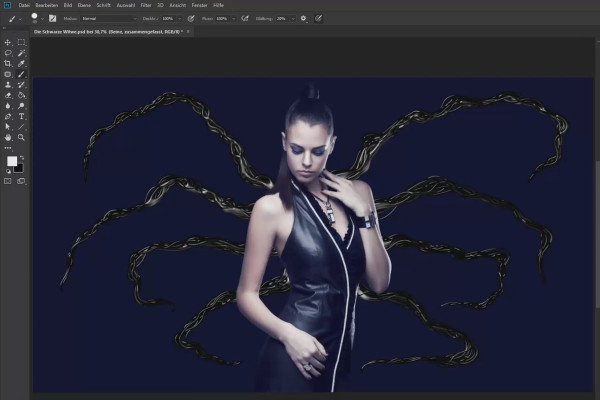
Task: Click the black background color swatch
Action: (x=19, y=169)
